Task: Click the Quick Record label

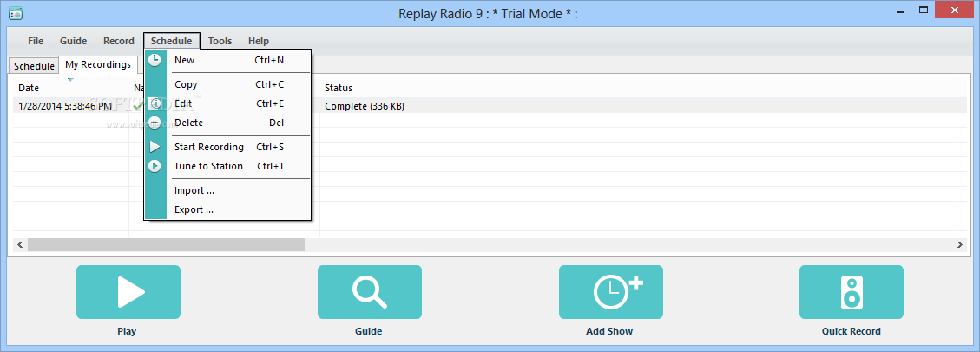Action: (x=852, y=331)
